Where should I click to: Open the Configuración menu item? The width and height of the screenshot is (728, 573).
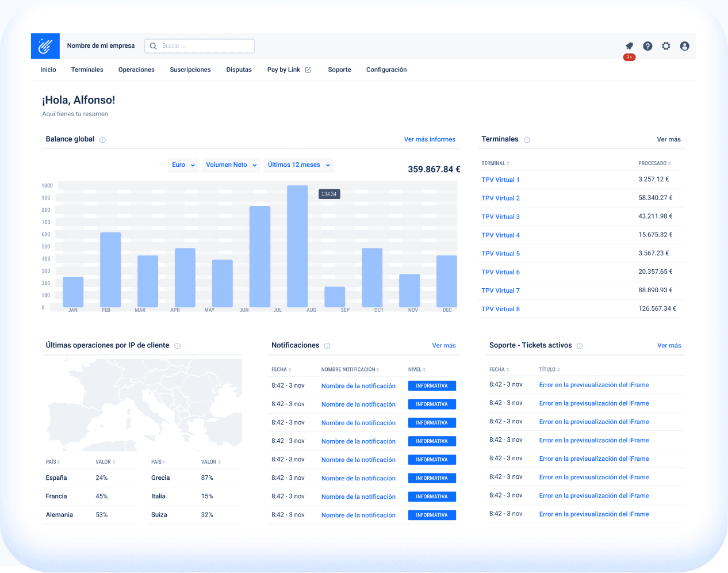tap(386, 70)
